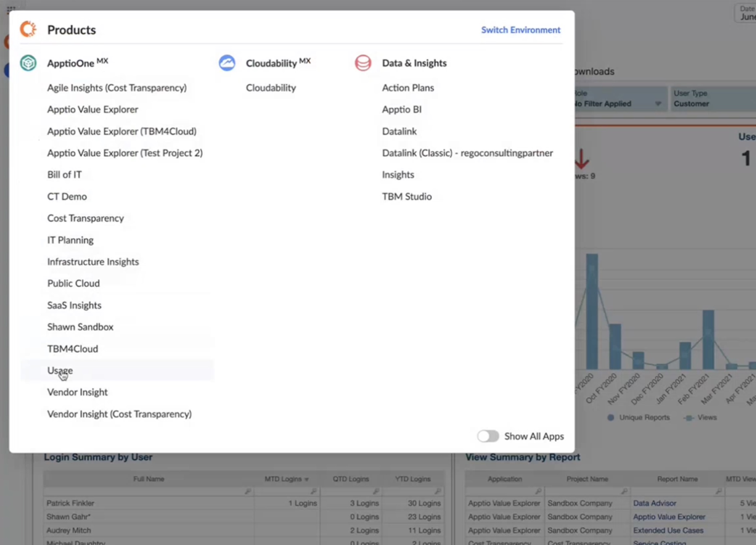756x545 pixels.
Task: Open TBM Studio
Action: (x=407, y=196)
